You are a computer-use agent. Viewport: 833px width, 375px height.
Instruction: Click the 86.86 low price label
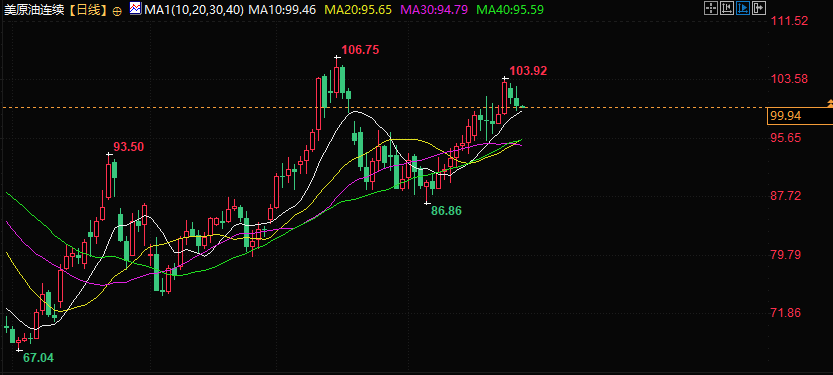click(x=446, y=210)
